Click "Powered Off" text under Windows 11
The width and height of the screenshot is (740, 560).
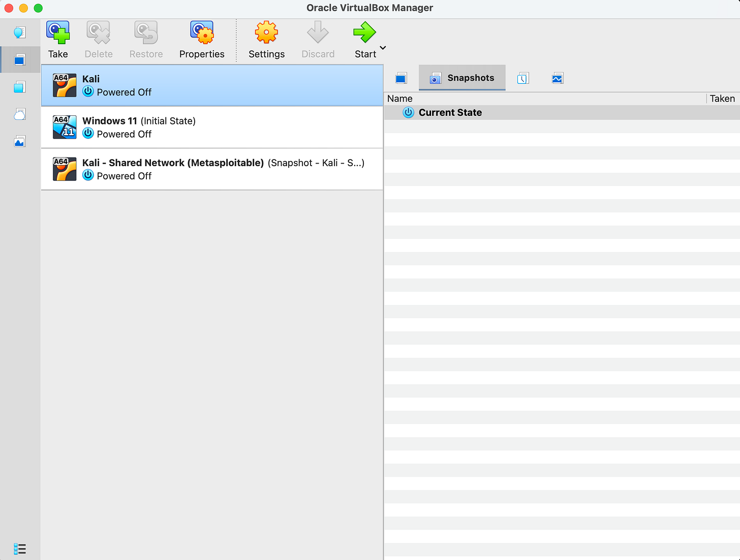[124, 134]
